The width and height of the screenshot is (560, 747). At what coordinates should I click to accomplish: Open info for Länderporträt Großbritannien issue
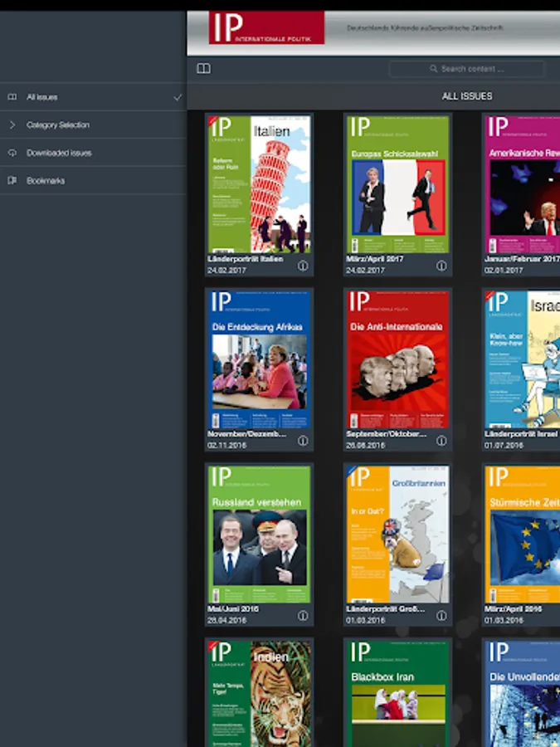pyautogui.click(x=441, y=616)
